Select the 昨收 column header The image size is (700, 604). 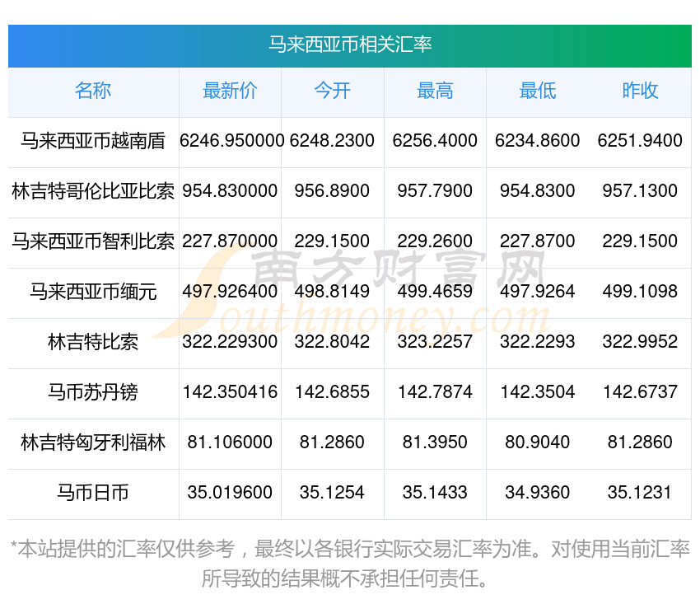(640, 91)
